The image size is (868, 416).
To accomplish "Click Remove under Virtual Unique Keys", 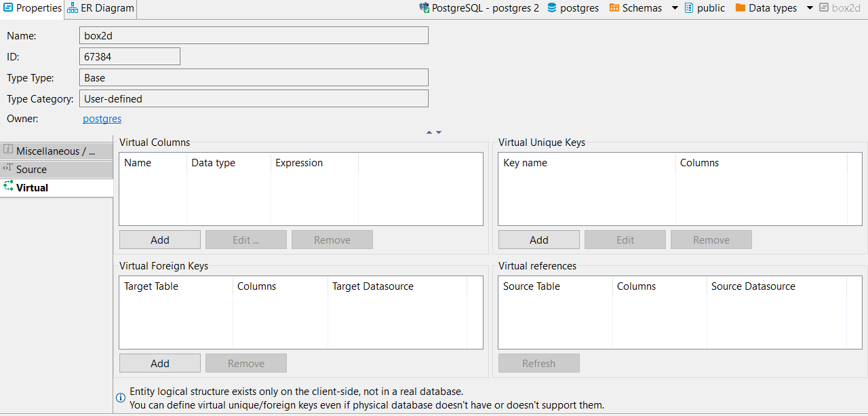I will pos(711,240).
